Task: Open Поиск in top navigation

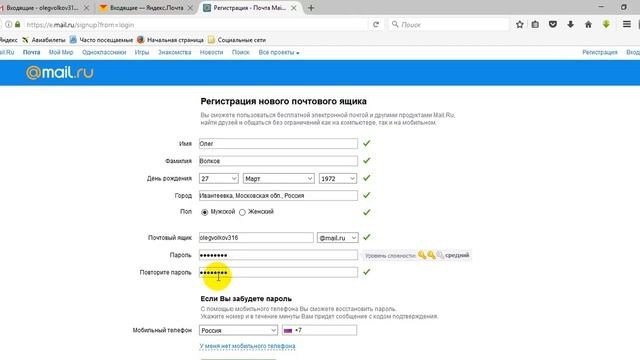Action: (241, 52)
